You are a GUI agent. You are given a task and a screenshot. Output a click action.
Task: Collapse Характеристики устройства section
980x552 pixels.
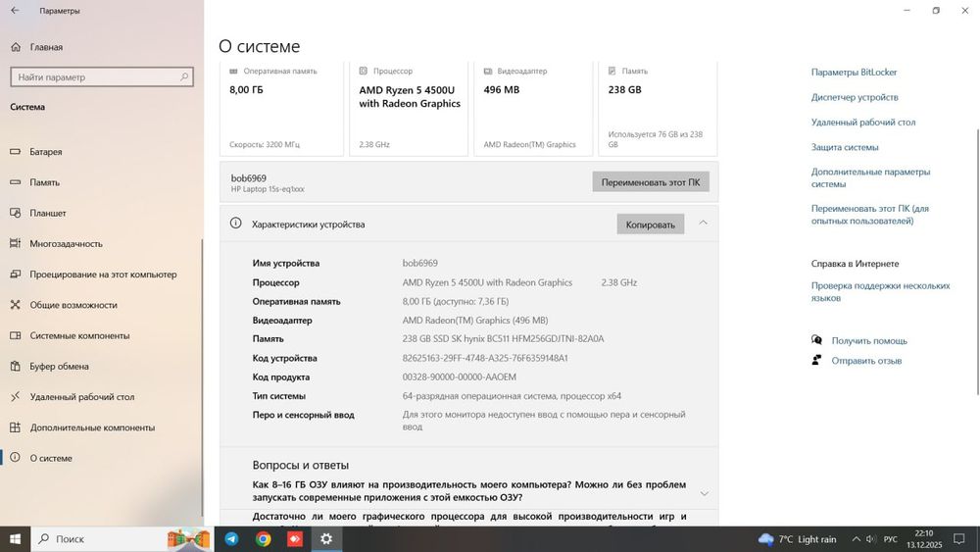point(703,224)
